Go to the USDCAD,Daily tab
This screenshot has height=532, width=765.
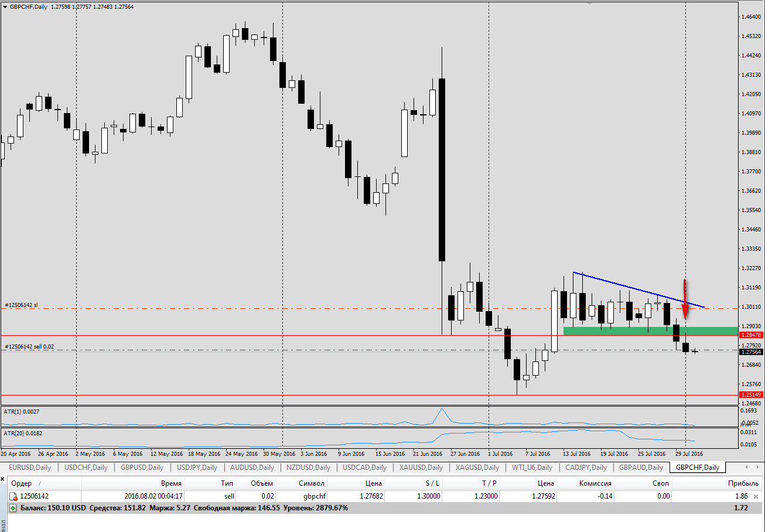[x=364, y=468]
